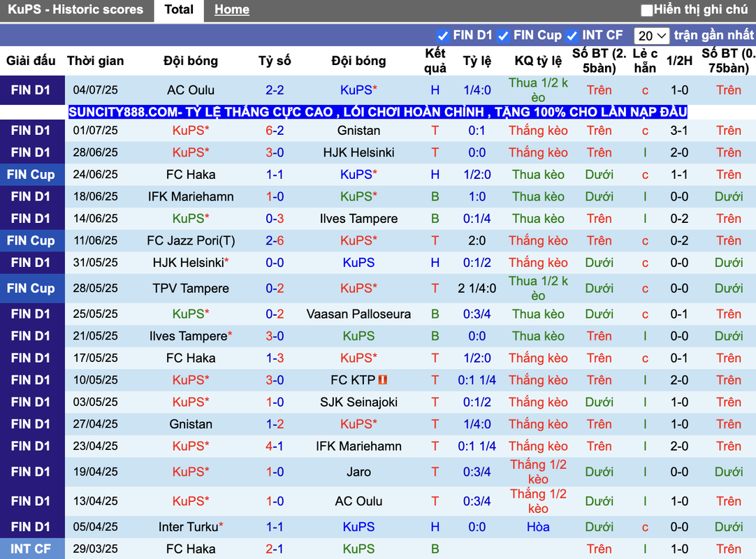Image resolution: width=756 pixels, height=559 pixels.
Task: Click the Tỷ số column header
Action: [275, 61]
